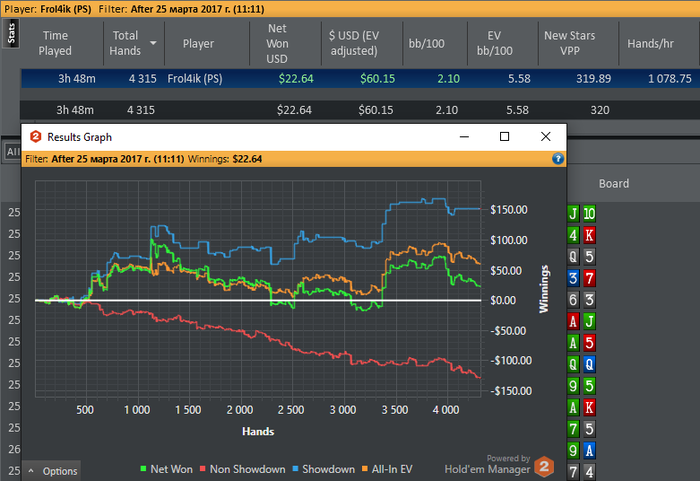The image size is (700, 481).
Task: Open the Total Hands column sort dropdown arrow
Action: pyautogui.click(x=153, y=43)
